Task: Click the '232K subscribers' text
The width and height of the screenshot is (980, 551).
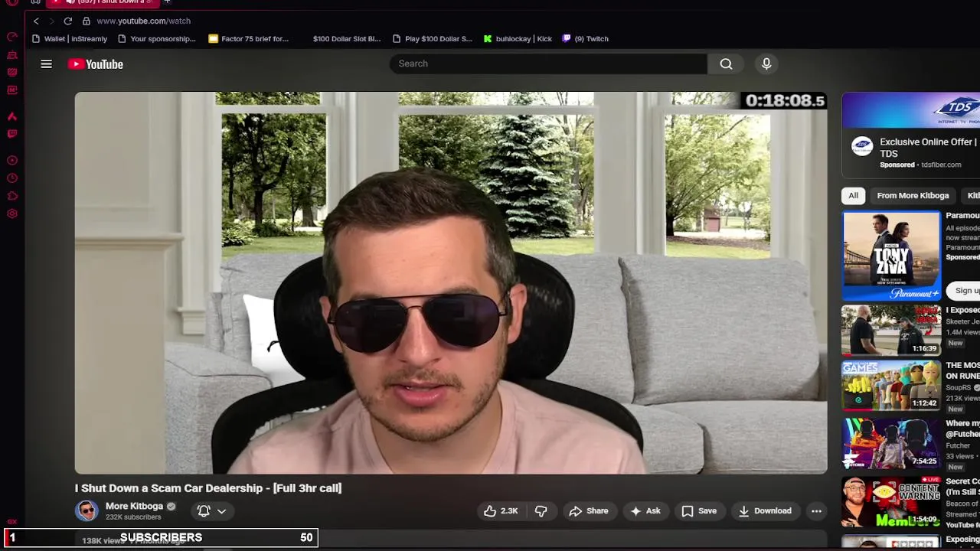Action: (133, 517)
